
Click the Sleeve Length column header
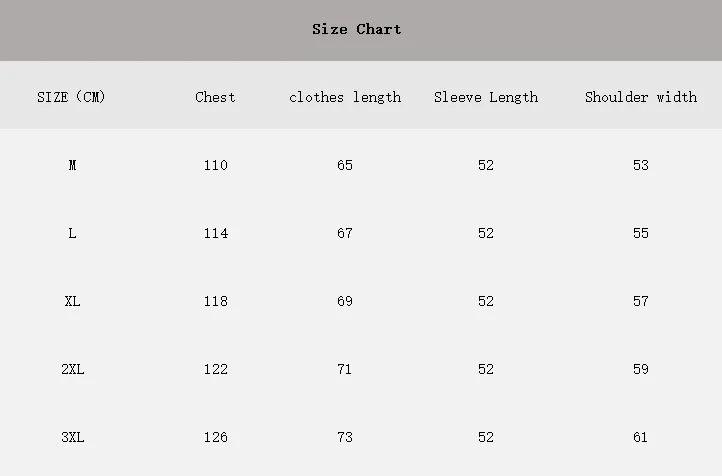(486, 97)
